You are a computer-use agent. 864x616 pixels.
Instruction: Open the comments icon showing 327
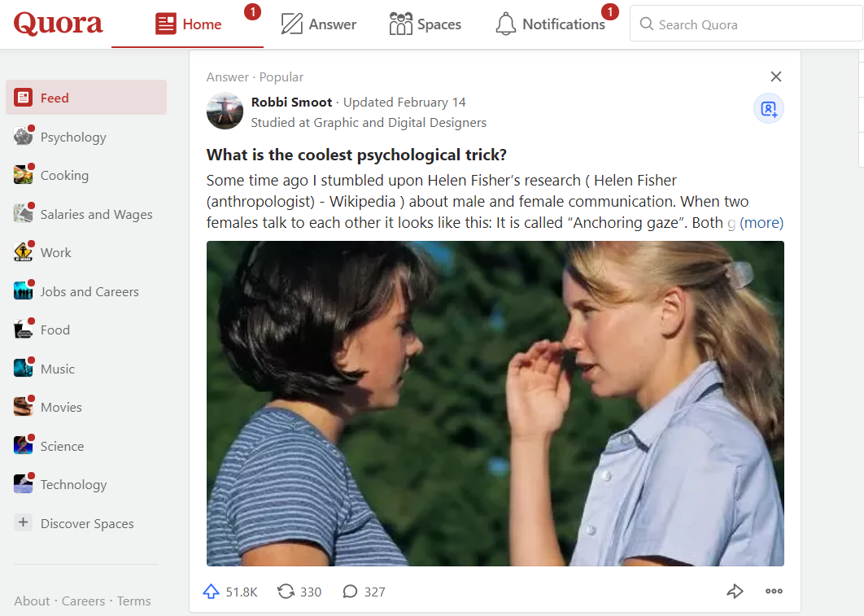pyautogui.click(x=351, y=592)
